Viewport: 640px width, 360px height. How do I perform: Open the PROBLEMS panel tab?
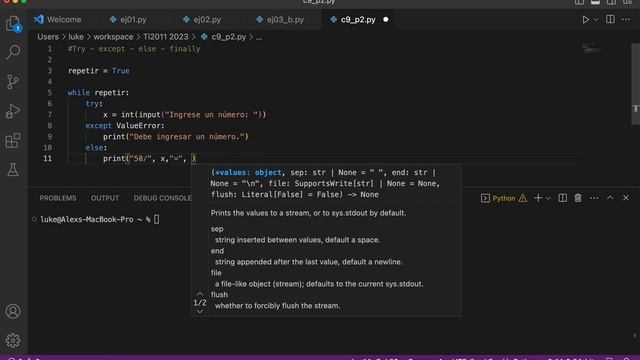[58, 198]
